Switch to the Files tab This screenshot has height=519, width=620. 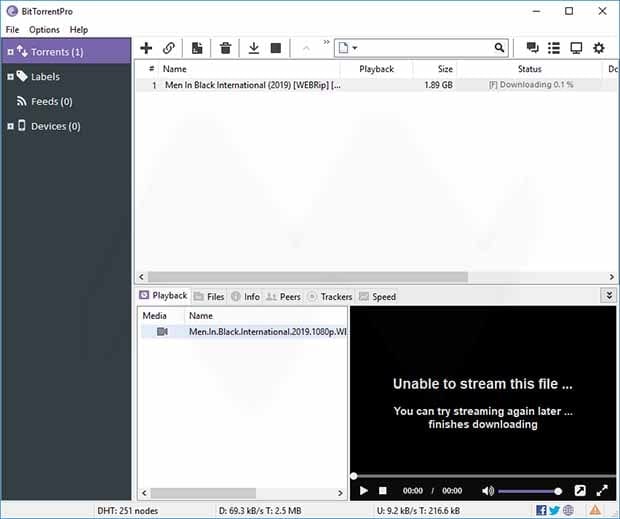(210, 296)
